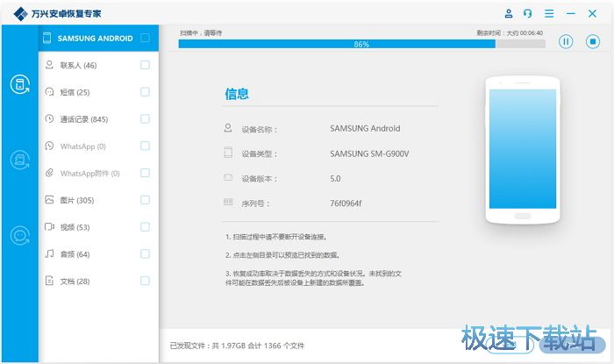The width and height of the screenshot is (614, 364).
Task: Click the video camera icon beside 视频
Action: click(49, 226)
